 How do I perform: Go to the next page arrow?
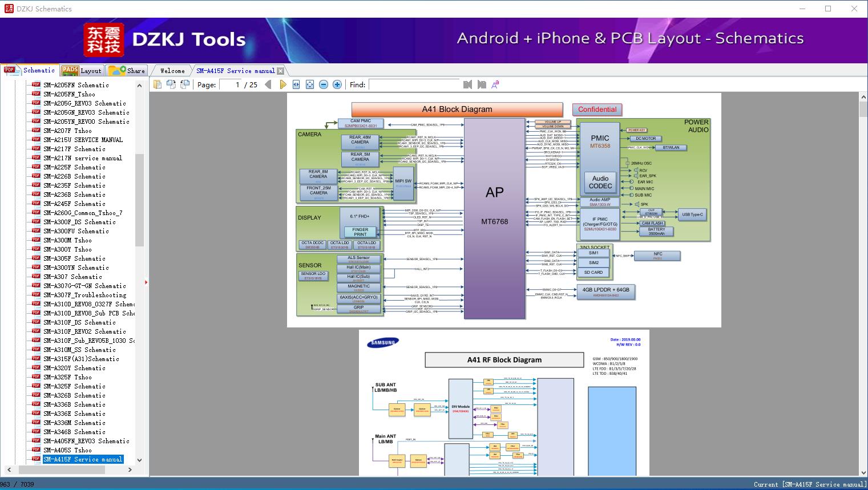pos(282,84)
